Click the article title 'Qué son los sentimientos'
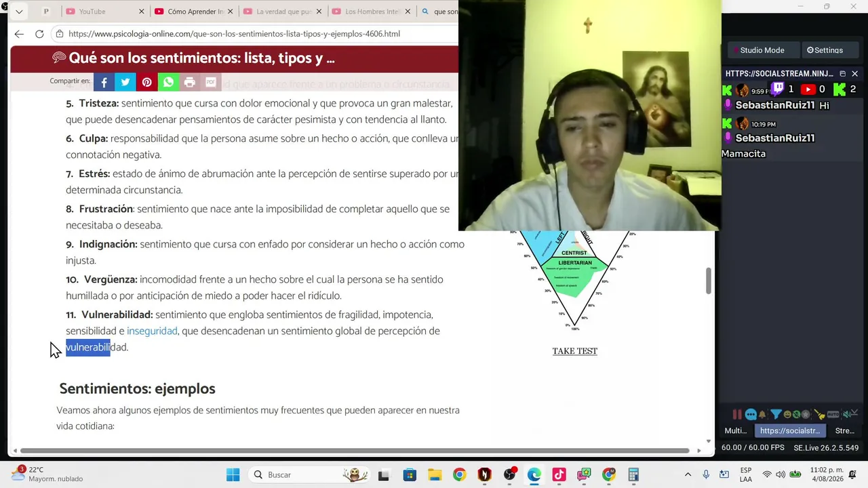This screenshot has width=868, height=488. click(201, 58)
